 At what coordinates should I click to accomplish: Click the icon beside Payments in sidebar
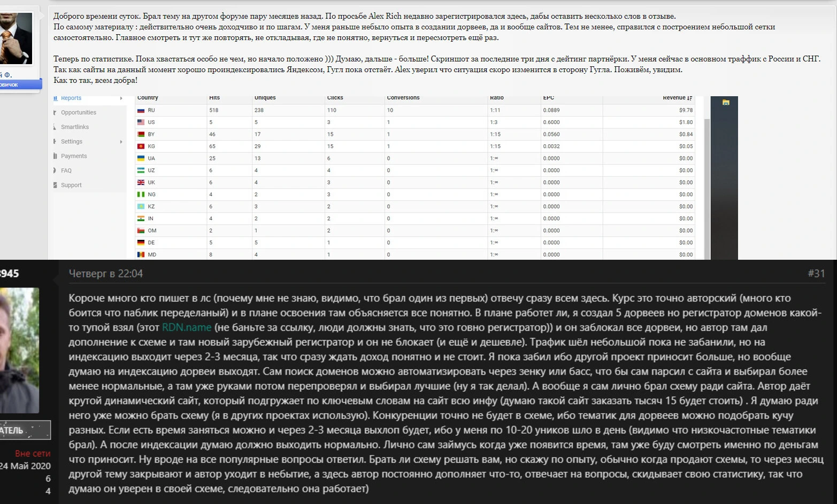pyautogui.click(x=55, y=156)
